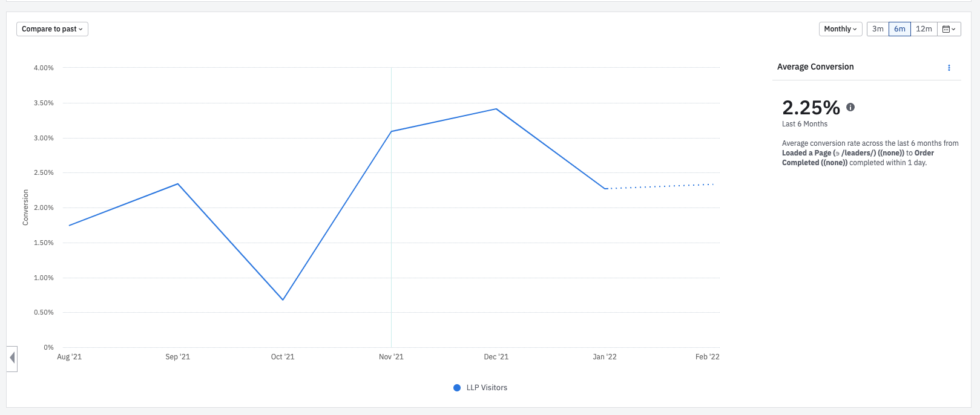Select the 3m time range
The width and height of the screenshot is (980, 415).
[878, 29]
